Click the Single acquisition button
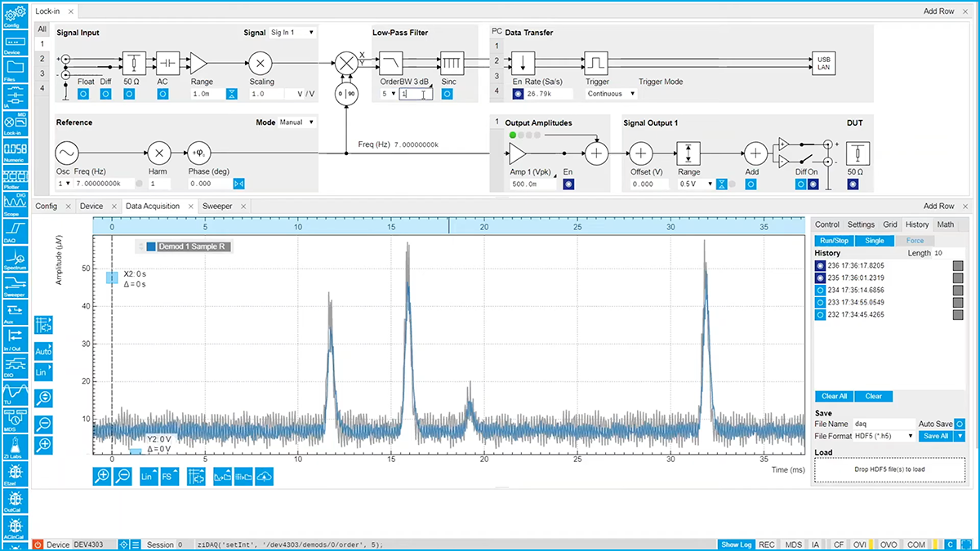The height and width of the screenshot is (551, 980). click(x=874, y=241)
